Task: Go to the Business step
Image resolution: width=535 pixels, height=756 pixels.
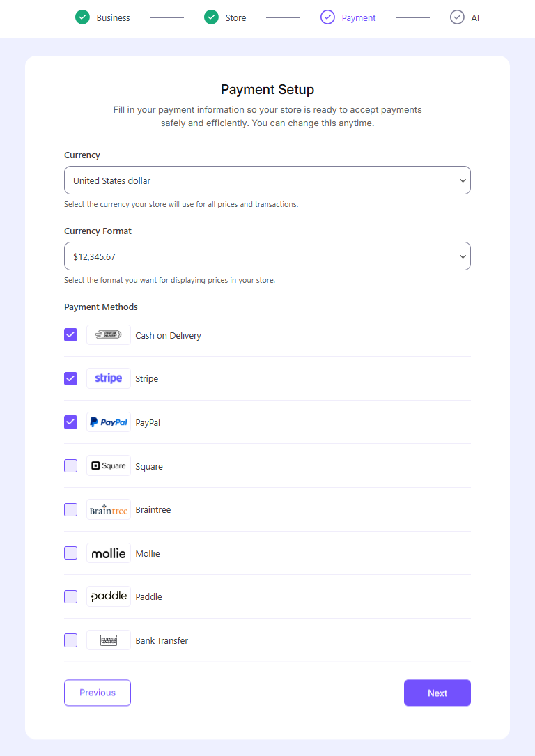Action: tap(103, 17)
